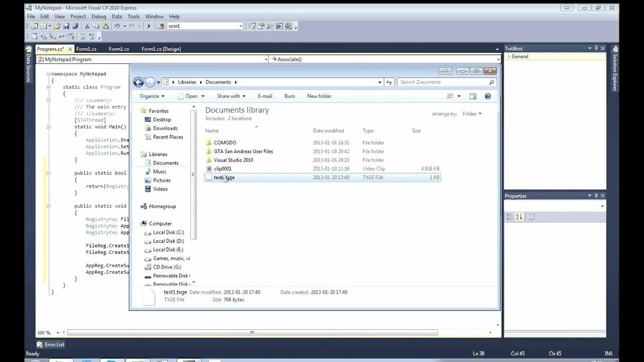The width and height of the screenshot is (644, 362).
Task: Go forward in the Documents explorer window
Action: pos(150,82)
